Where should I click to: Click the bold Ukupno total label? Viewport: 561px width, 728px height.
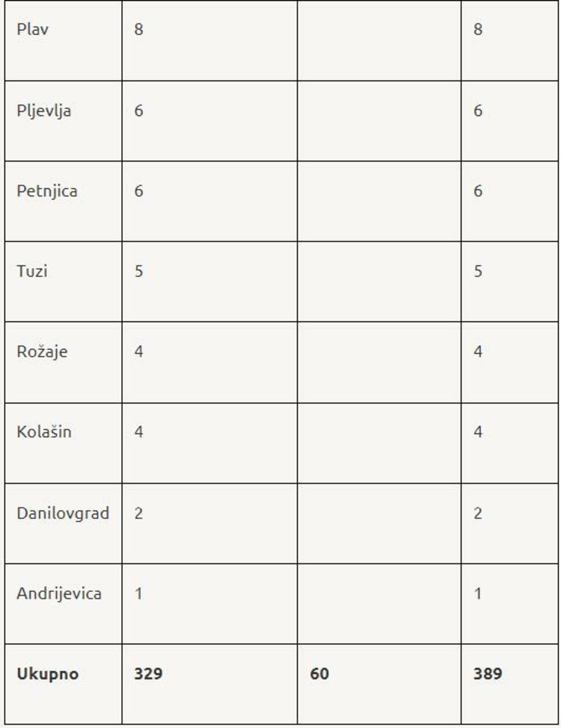pos(48,674)
